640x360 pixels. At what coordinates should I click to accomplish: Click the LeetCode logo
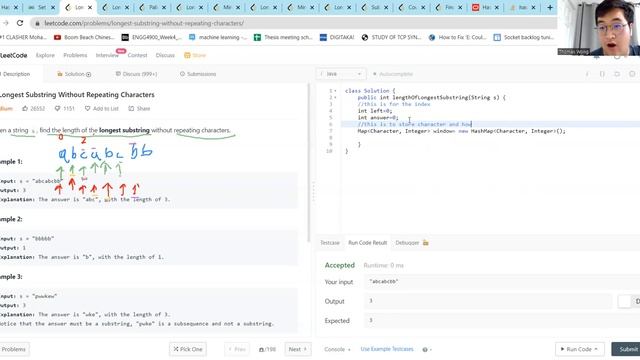click(13, 55)
